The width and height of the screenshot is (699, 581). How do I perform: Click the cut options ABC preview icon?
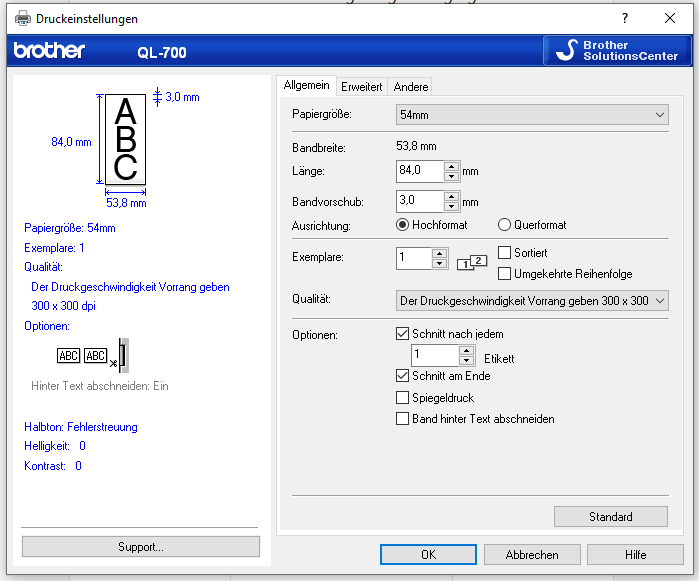[x=92, y=356]
